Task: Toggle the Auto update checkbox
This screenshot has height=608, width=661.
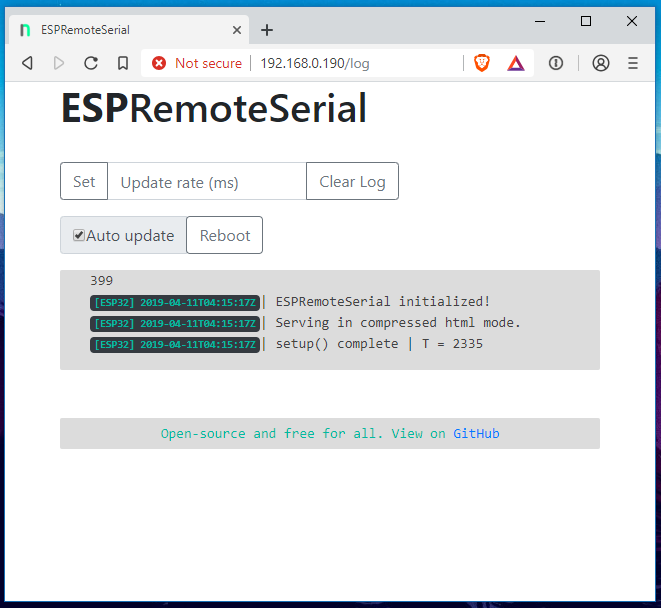Action: point(79,235)
